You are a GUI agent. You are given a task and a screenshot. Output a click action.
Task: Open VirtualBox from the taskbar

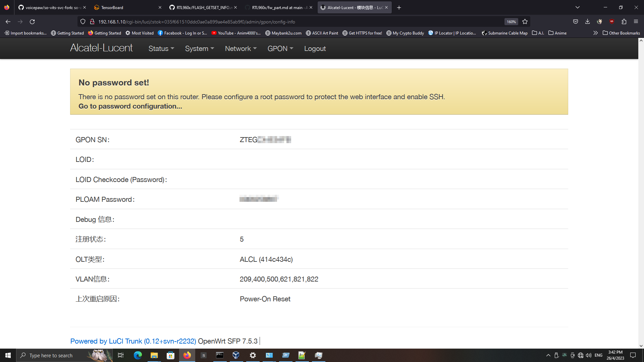pos(236,355)
